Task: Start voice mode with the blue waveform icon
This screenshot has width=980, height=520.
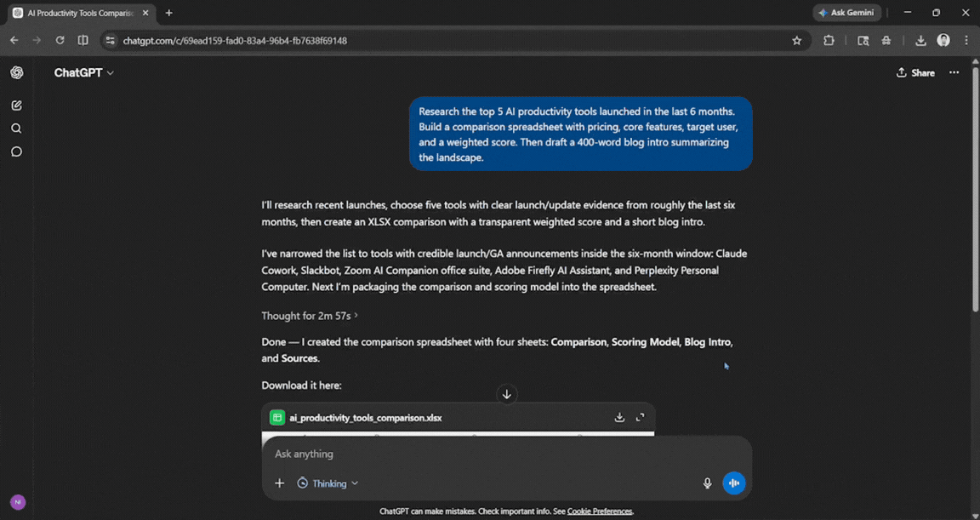Action: coord(734,483)
